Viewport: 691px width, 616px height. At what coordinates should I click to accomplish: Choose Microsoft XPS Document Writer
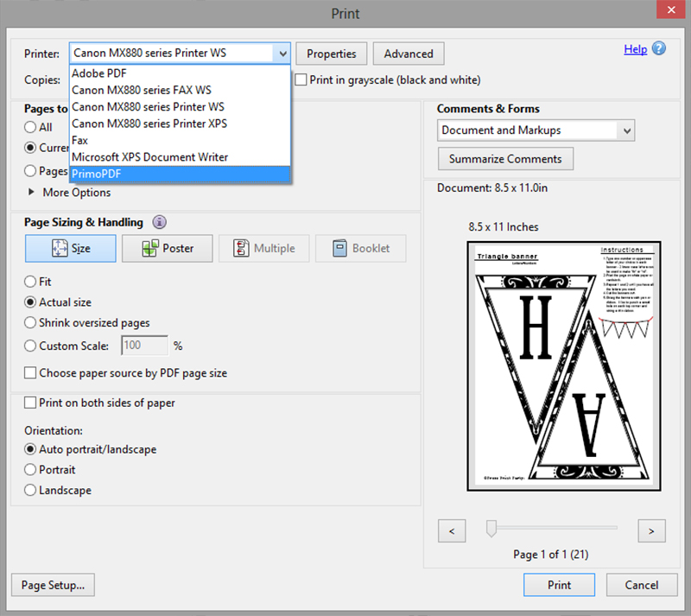pos(180,157)
